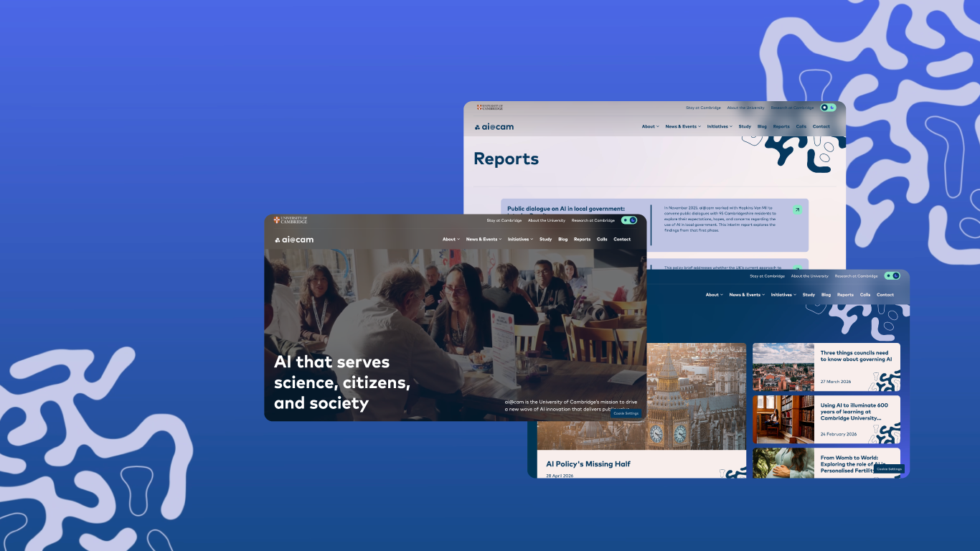Toggle dark mode switch on the Reports page
The image size is (980, 551).
coord(829,108)
